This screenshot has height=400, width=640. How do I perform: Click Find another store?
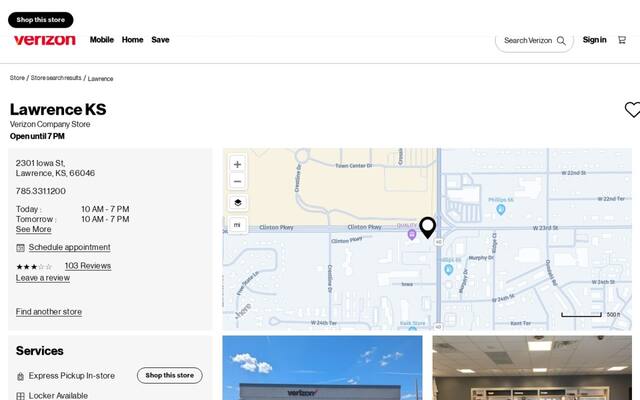click(49, 312)
